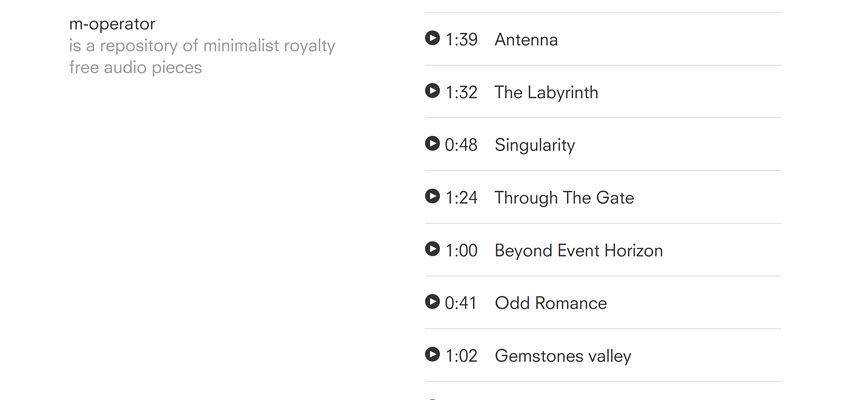Play the Odd Romance piece
This screenshot has height=400, width=850.
point(432,301)
